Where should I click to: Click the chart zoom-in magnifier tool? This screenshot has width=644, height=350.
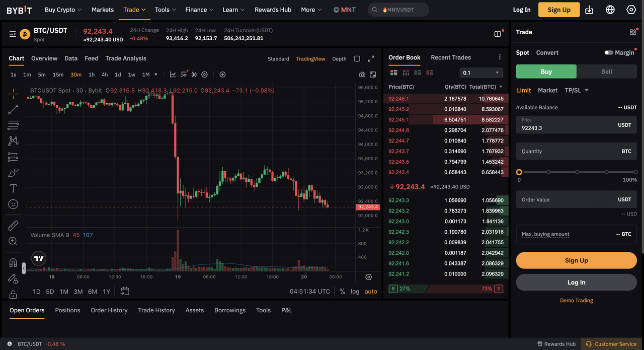click(13, 241)
